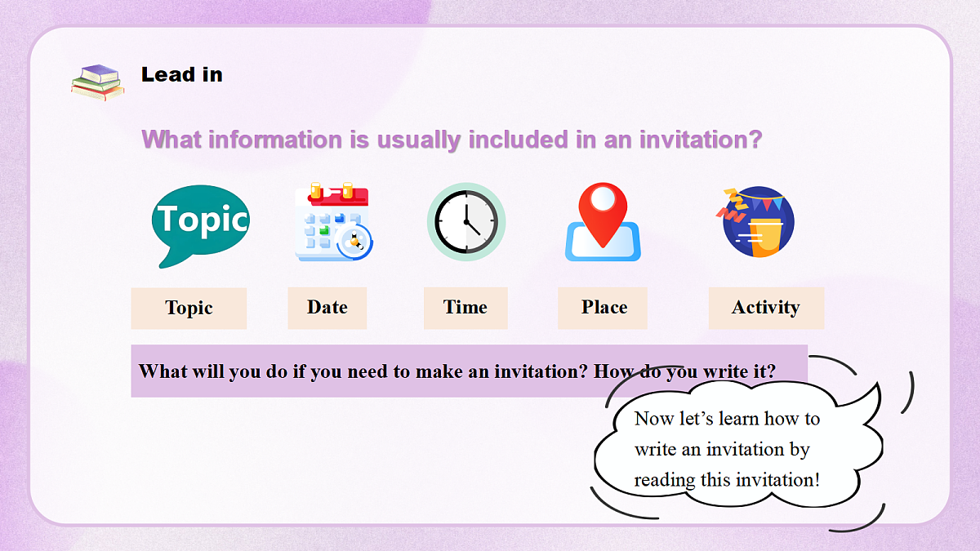Click the Topic label box
Screen dimensions: 980x551
189,308
